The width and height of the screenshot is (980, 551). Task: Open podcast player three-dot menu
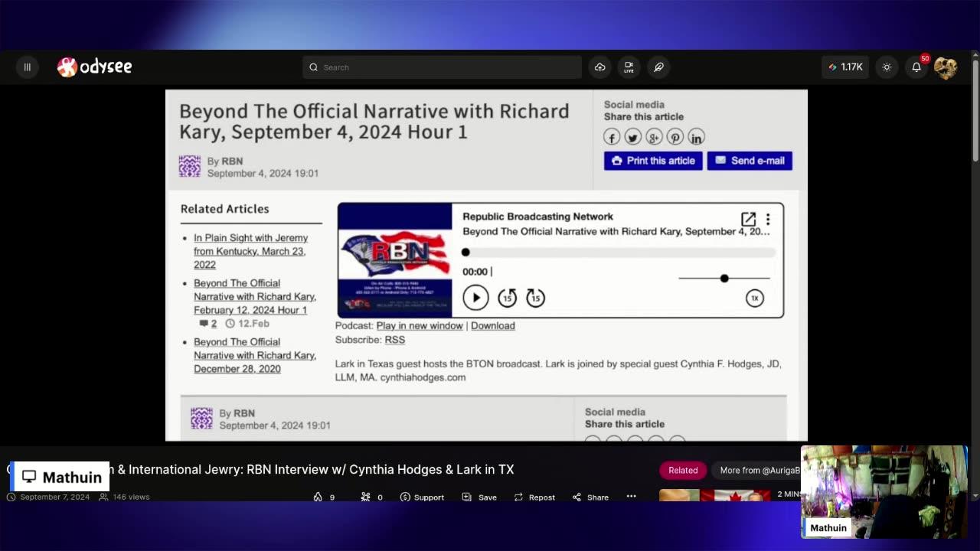(768, 220)
